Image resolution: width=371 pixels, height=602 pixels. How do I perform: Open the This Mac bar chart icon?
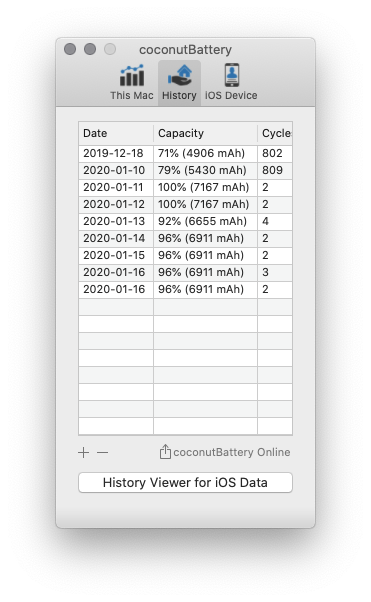(x=132, y=75)
